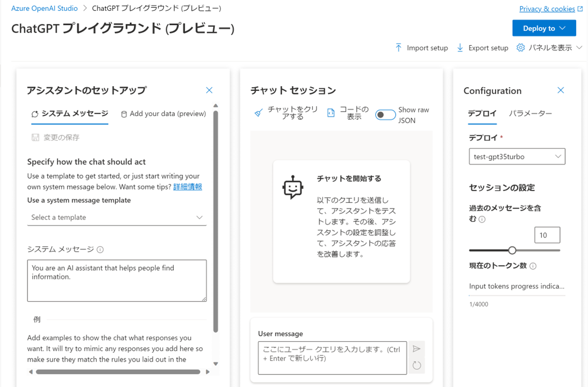Click info icon next to 過去のメッセージを含む
The image size is (588, 387).
coord(482,219)
